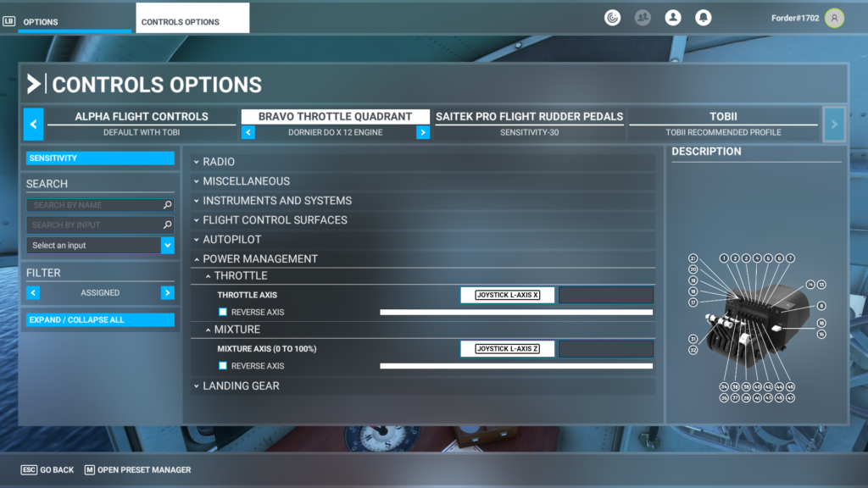Click the Search by Input field

coord(100,225)
